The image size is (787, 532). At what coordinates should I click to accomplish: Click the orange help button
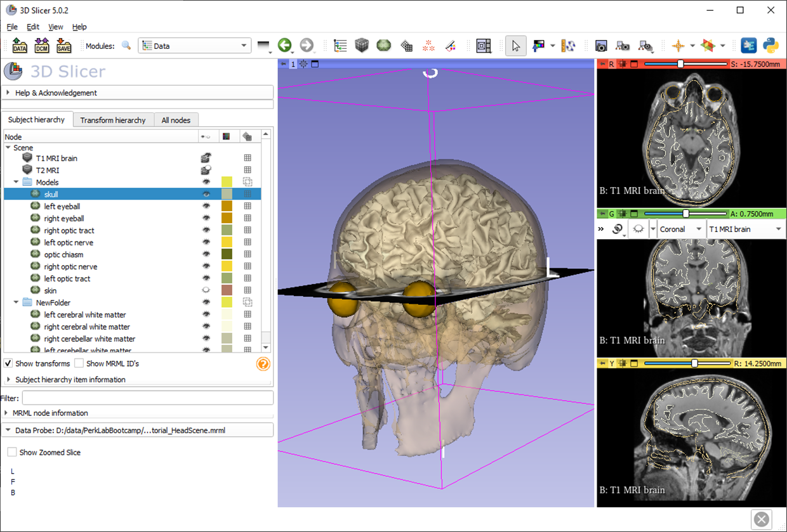click(263, 363)
